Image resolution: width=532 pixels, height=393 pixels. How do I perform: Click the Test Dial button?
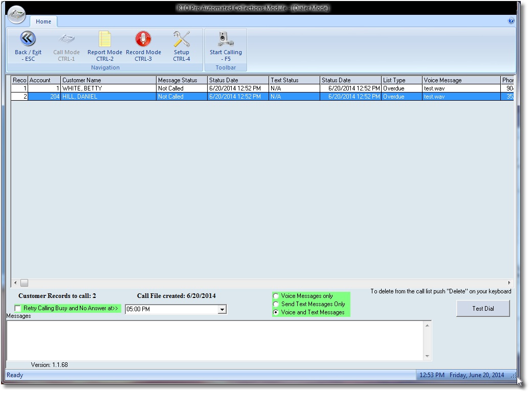point(483,309)
